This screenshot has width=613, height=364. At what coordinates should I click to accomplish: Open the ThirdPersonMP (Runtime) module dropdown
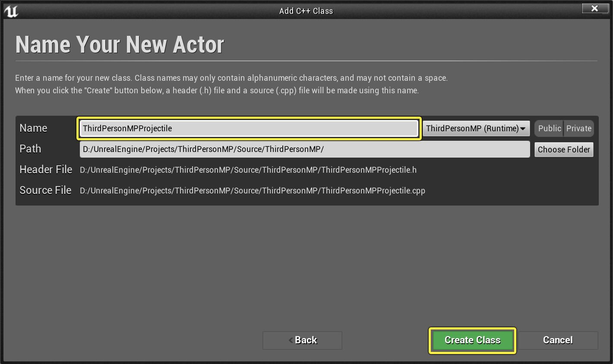pyautogui.click(x=476, y=128)
